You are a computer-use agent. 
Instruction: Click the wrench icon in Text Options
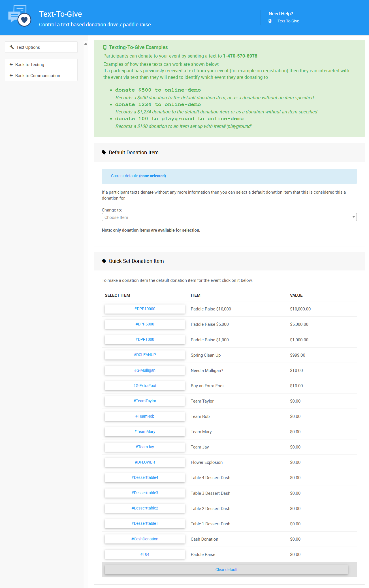click(x=12, y=47)
